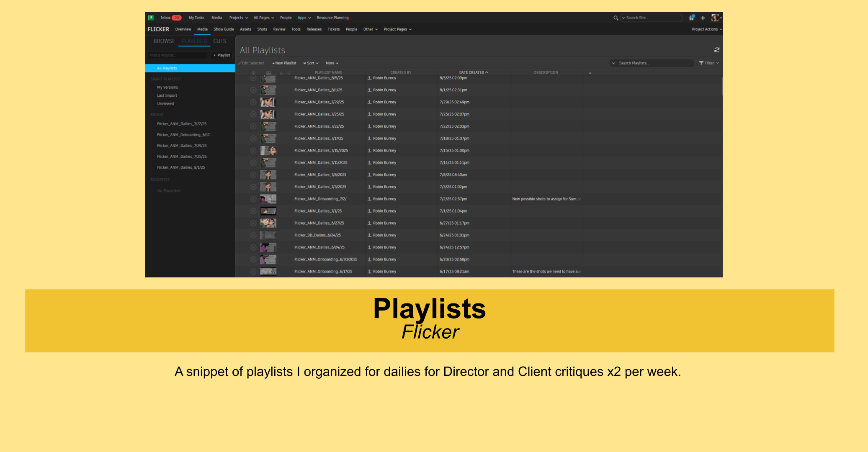Open the Sort dropdown
868x452 pixels.
pyautogui.click(x=311, y=63)
